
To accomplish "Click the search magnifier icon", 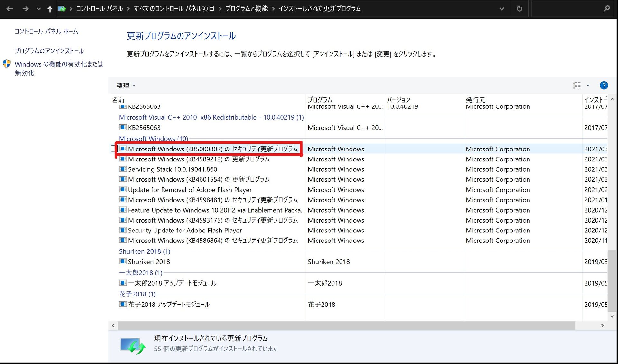I will tap(606, 9).
